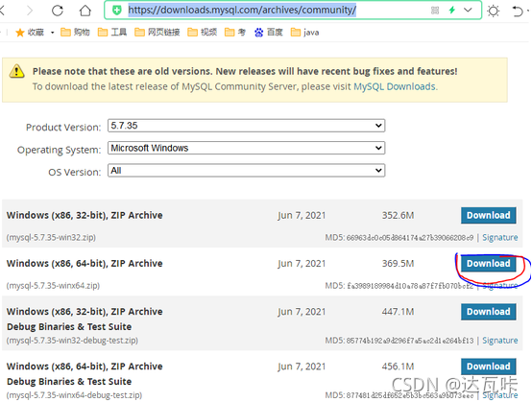Open the 网页链接 bookmark folder
This screenshot has height=402, width=532.
(157, 33)
